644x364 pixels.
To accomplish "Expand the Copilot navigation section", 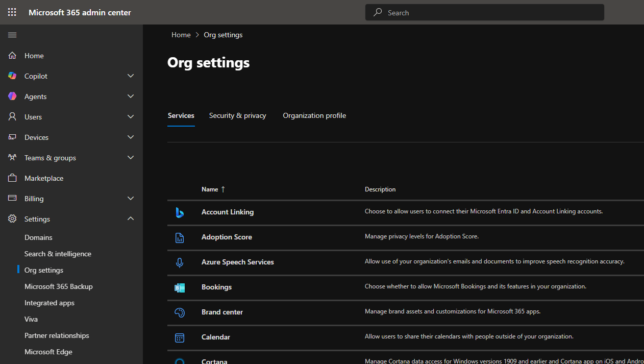I will [x=131, y=76].
